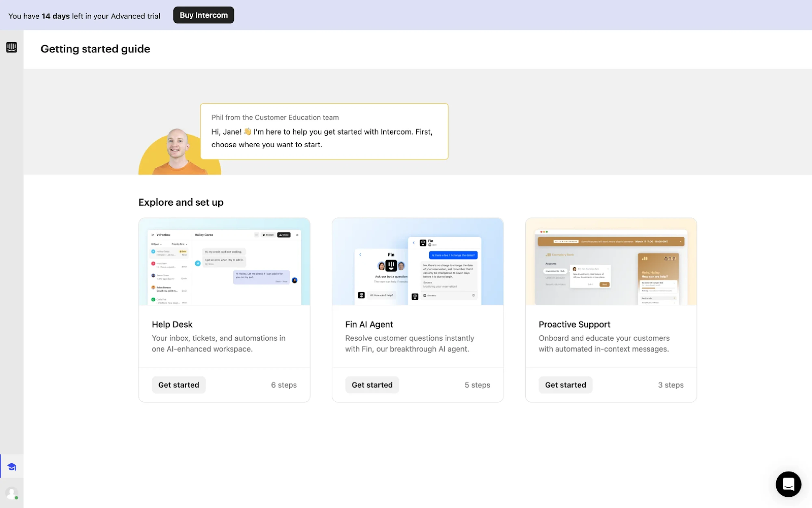This screenshot has height=508, width=812.
Task: Click the Buy Intercom button
Action: pos(203,15)
